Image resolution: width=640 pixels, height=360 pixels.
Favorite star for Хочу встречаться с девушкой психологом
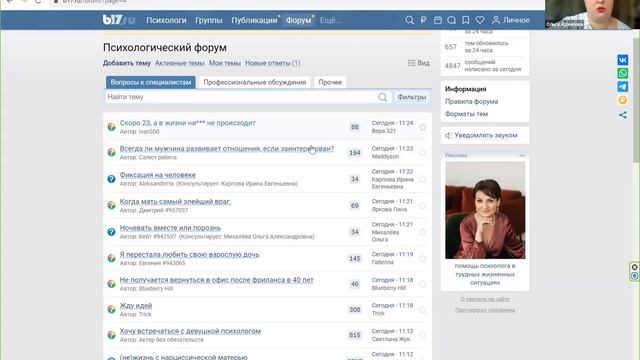[422, 335]
